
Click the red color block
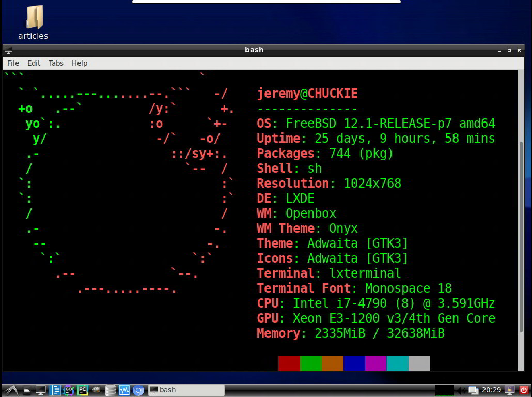289,363
